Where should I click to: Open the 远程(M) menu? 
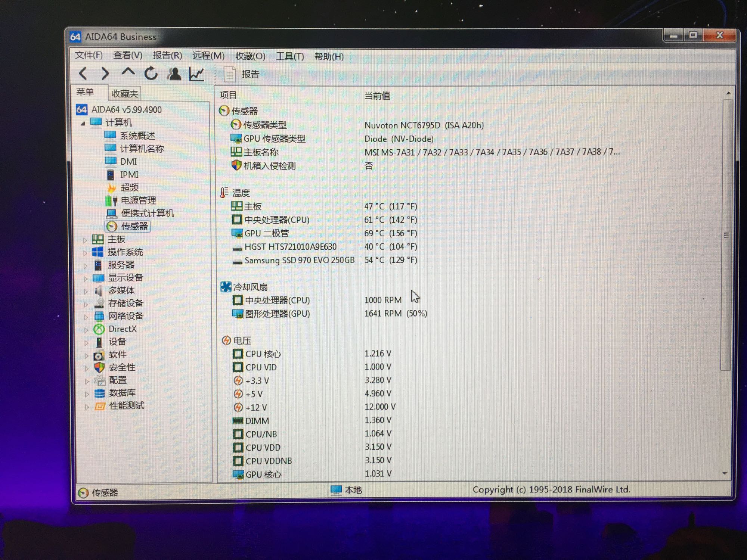[x=208, y=56]
